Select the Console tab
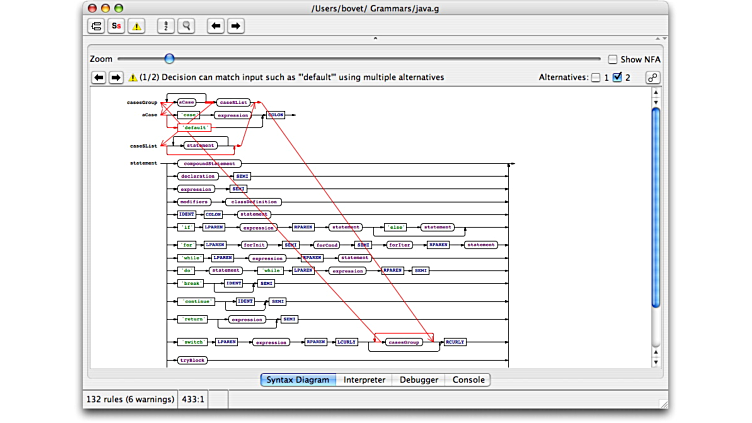This screenshot has height=423, width=752. (x=468, y=380)
